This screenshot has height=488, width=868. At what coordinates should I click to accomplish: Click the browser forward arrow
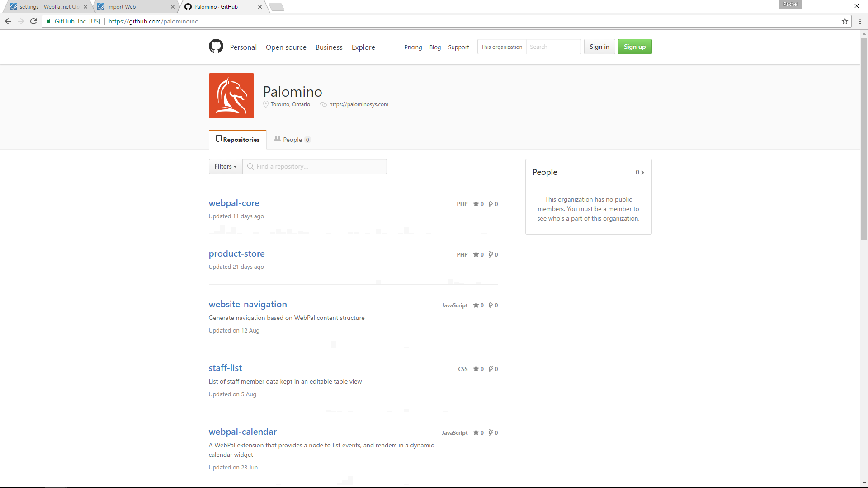pos(21,21)
